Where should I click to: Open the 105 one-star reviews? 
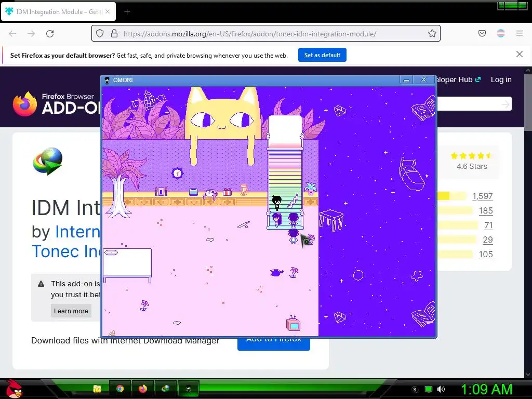tap(486, 255)
